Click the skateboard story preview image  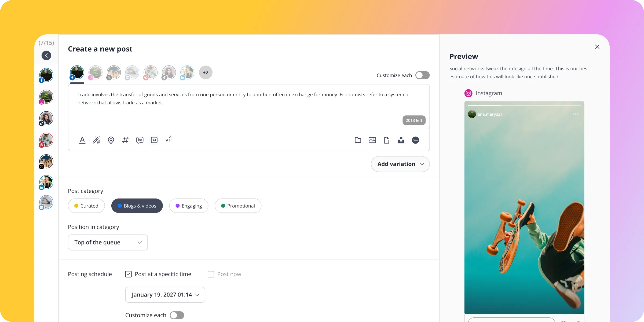coord(524,208)
